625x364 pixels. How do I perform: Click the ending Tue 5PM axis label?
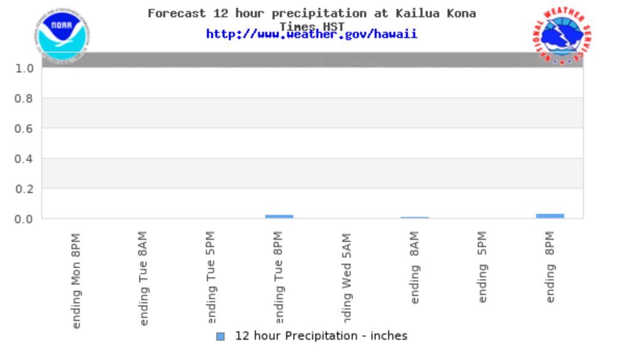(x=211, y=280)
